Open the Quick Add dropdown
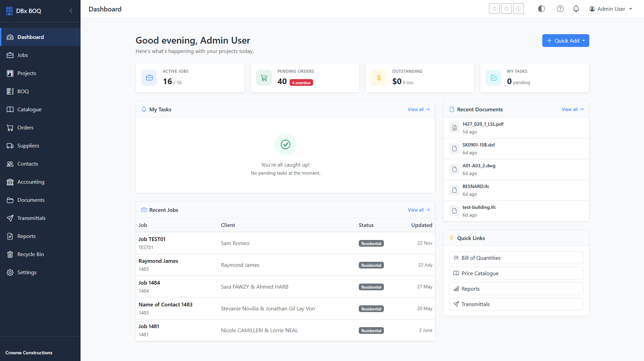This screenshot has width=644, height=361. click(565, 40)
